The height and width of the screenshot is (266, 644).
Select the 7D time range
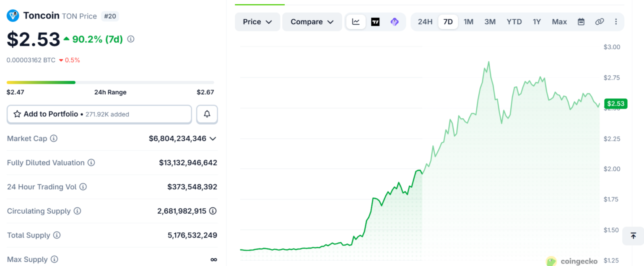[448, 22]
